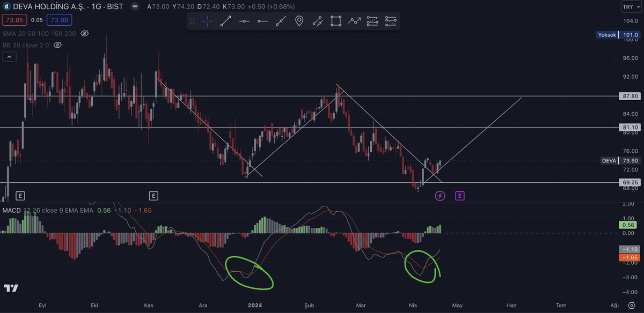Click the SMA 20 50 100 150 200 legend
The height and width of the screenshot is (313, 644).
[39, 33]
